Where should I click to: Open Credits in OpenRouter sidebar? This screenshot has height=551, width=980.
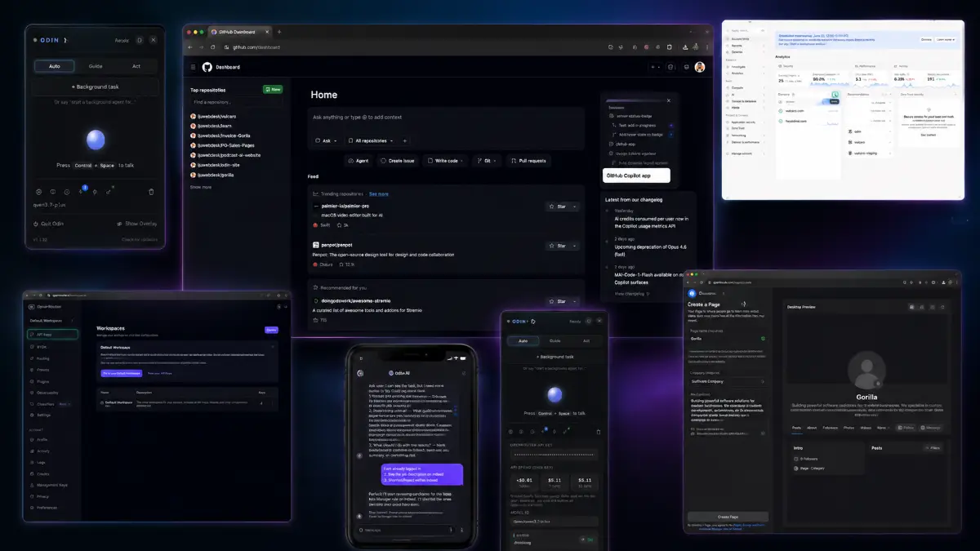coord(43,473)
